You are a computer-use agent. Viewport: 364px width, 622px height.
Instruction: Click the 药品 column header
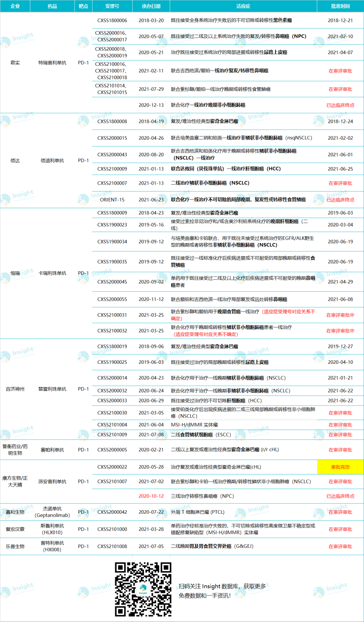tap(52, 6)
